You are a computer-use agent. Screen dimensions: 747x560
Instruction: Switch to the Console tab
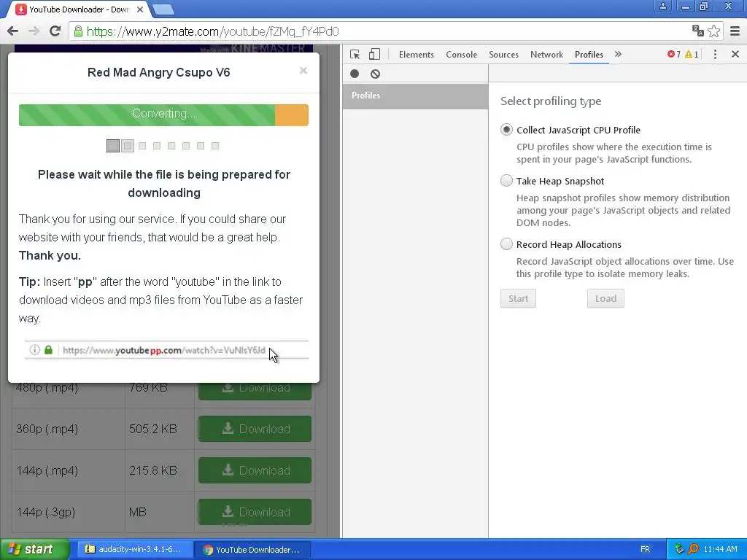461,54
